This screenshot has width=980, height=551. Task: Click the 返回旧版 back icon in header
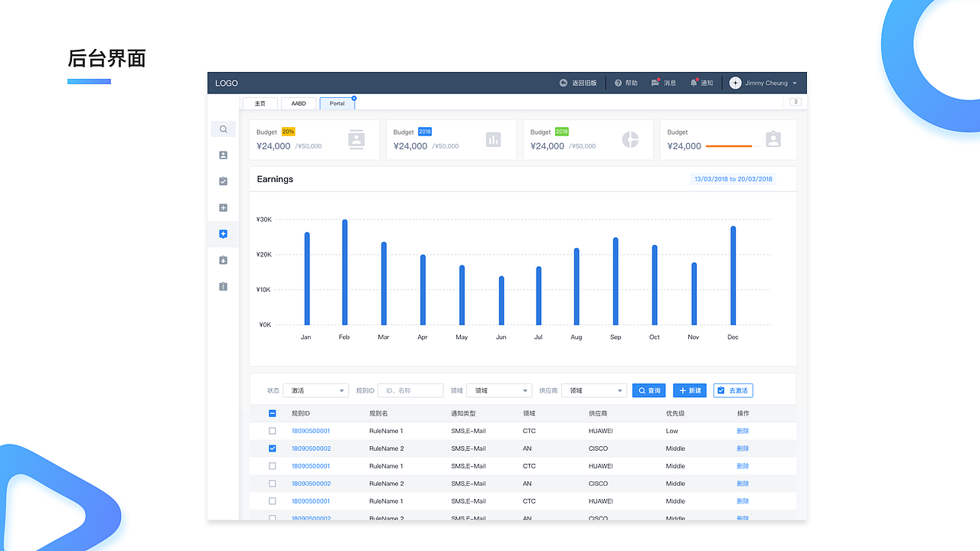pyautogui.click(x=563, y=83)
